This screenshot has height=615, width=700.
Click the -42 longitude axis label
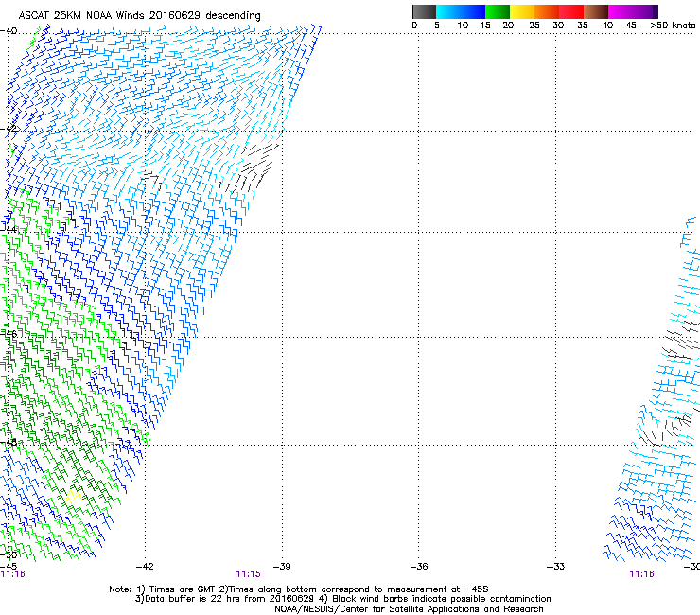pos(145,567)
